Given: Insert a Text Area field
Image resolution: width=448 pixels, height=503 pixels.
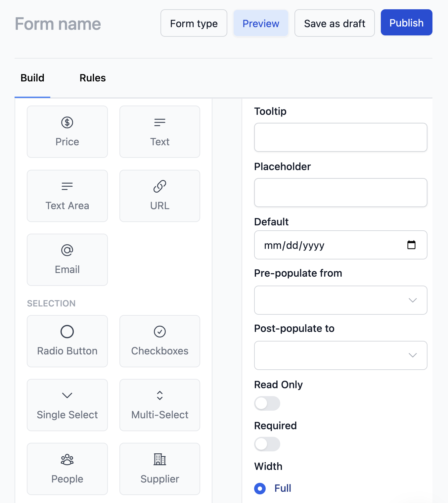Looking at the screenshot, I should tap(67, 196).
